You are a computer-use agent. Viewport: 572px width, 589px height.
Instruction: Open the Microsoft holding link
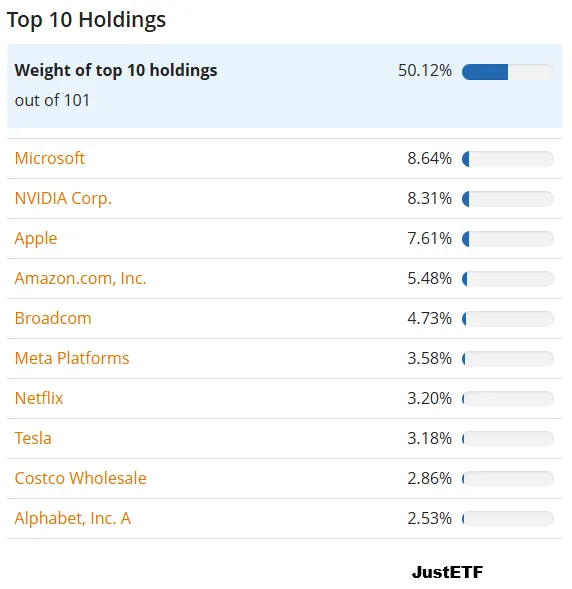pyautogui.click(x=50, y=158)
